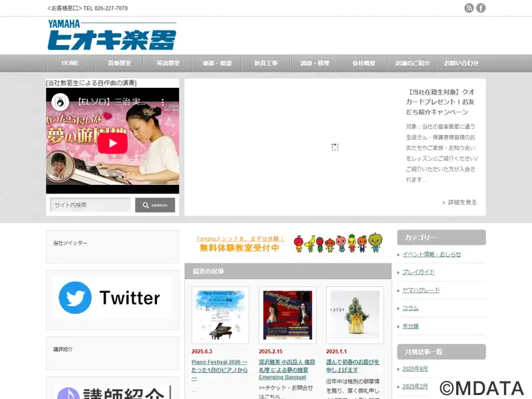This screenshot has height=399, width=532.
Task: Open the 2025年2月 monthly archive
Action: (415, 386)
